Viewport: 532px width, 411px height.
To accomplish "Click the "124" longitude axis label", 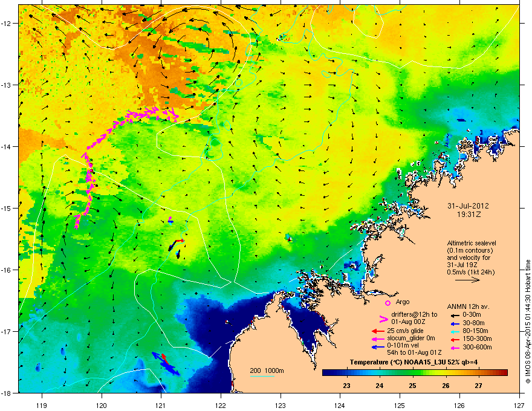I will click(340, 405).
